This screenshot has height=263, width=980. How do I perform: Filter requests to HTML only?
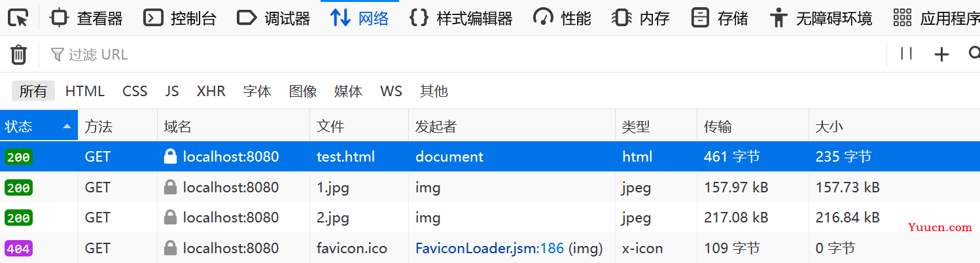(x=85, y=91)
